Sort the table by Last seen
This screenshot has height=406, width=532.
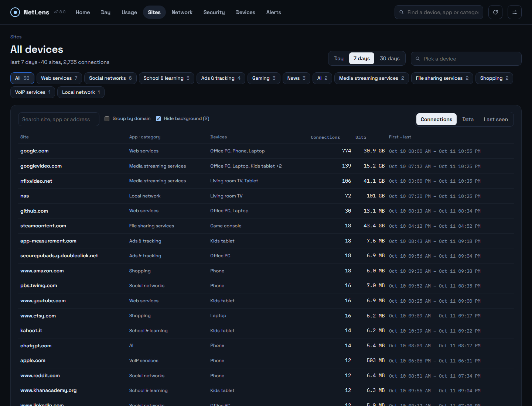tap(496, 119)
